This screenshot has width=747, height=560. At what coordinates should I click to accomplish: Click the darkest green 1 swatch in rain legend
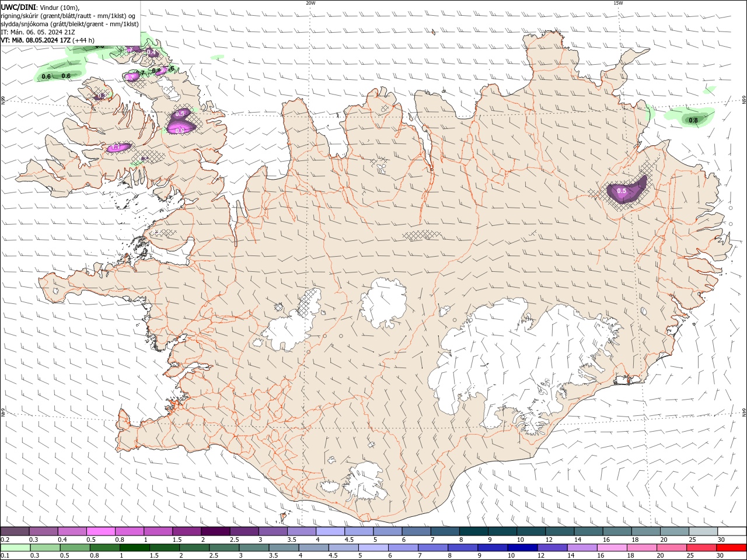135,548
